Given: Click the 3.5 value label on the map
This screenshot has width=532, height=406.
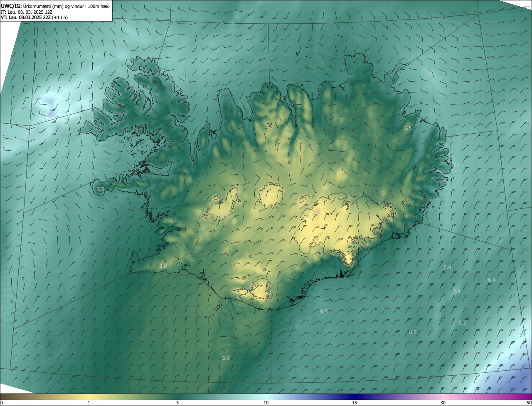Looking at the screenshot, I should point(408,128).
